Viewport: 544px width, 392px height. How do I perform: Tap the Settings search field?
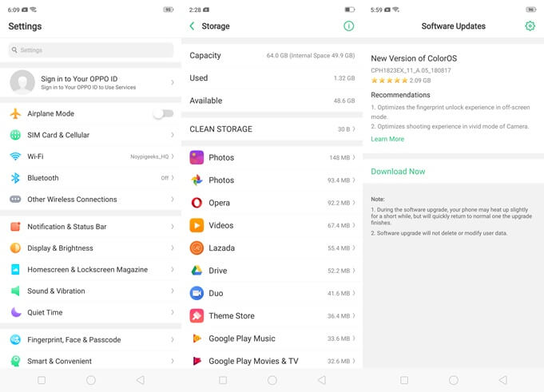(91, 50)
